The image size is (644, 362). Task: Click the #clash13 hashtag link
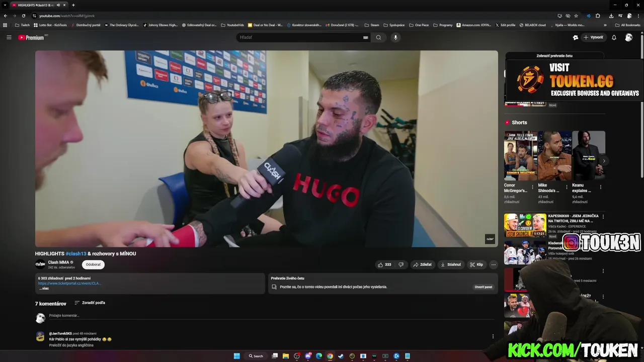click(x=76, y=254)
